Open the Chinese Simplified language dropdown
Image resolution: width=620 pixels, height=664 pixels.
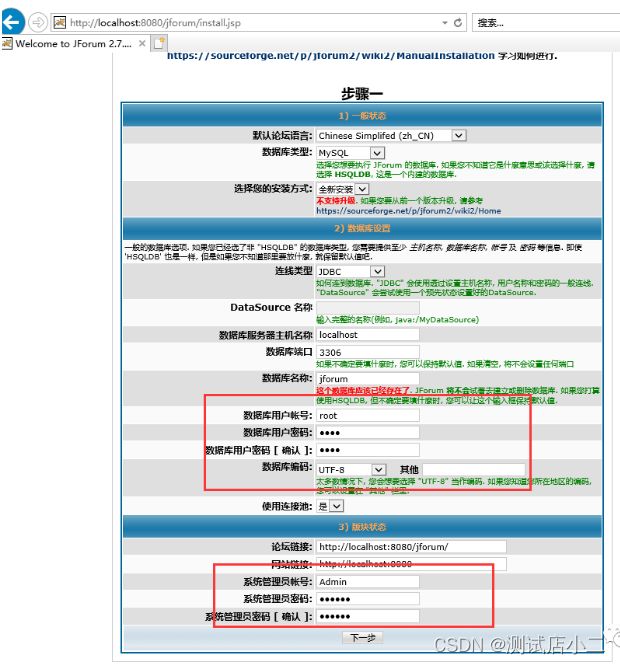pos(391,136)
